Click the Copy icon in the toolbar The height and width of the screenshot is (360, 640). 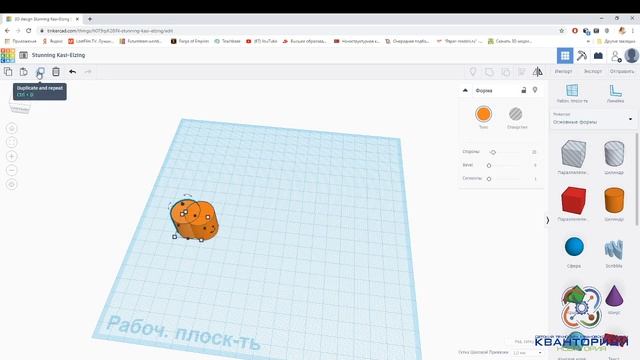point(8,72)
